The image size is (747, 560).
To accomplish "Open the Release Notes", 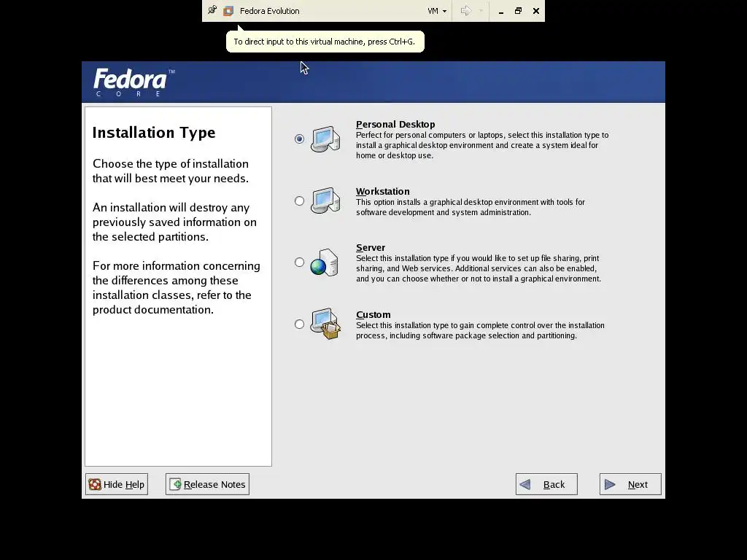I will [207, 484].
